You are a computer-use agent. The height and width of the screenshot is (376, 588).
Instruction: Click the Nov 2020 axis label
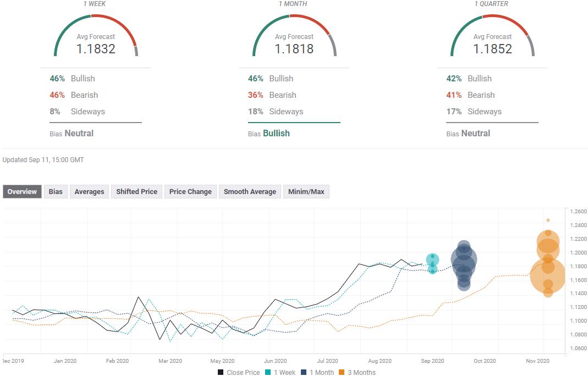(537, 361)
